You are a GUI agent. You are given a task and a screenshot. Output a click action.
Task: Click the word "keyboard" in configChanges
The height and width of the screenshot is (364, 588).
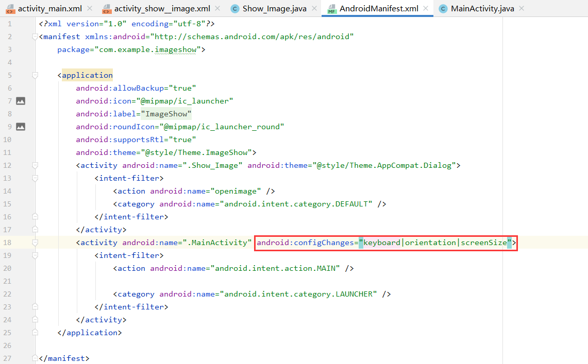(x=382, y=242)
